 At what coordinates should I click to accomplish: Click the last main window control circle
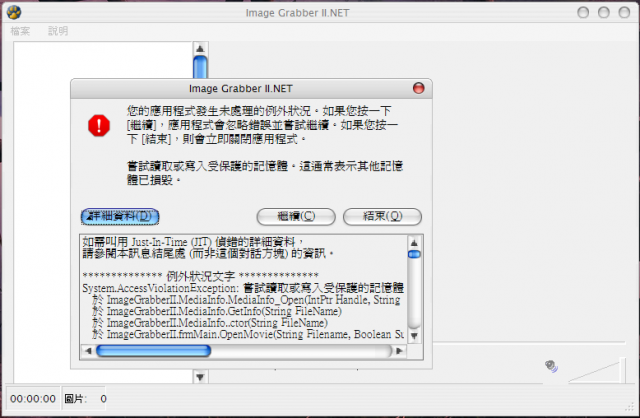[x=624, y=13]
